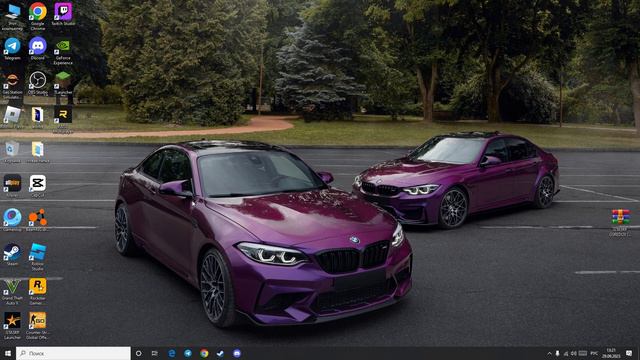Open network status in tray
The image size is (640, 360).
566,353
